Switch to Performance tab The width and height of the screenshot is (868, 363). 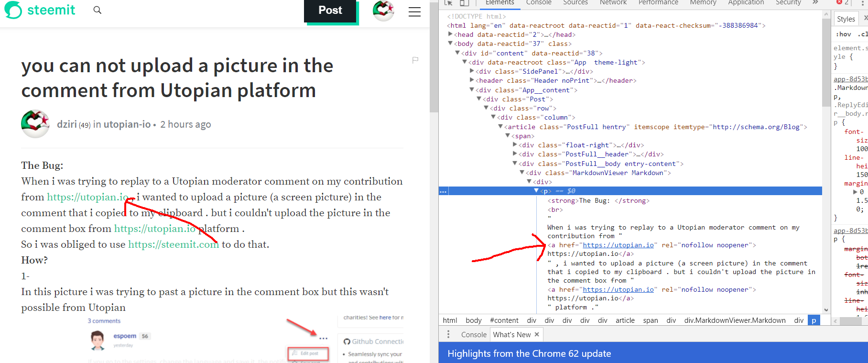point(658,3)
